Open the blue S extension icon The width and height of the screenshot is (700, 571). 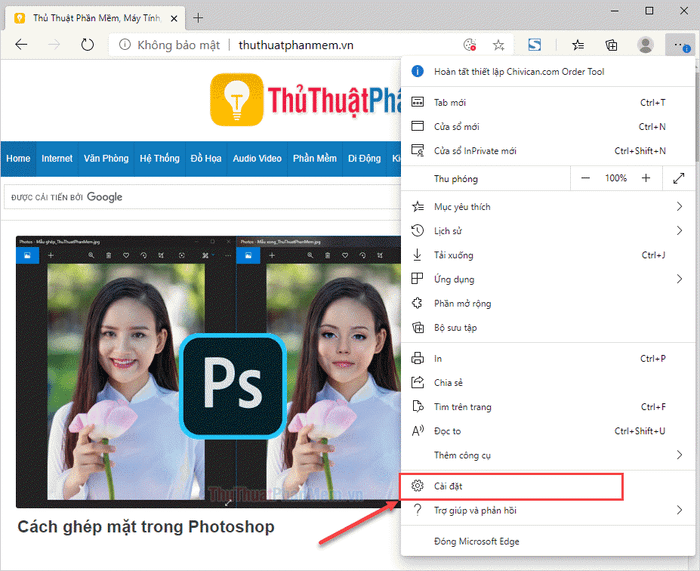coord(534,45)
